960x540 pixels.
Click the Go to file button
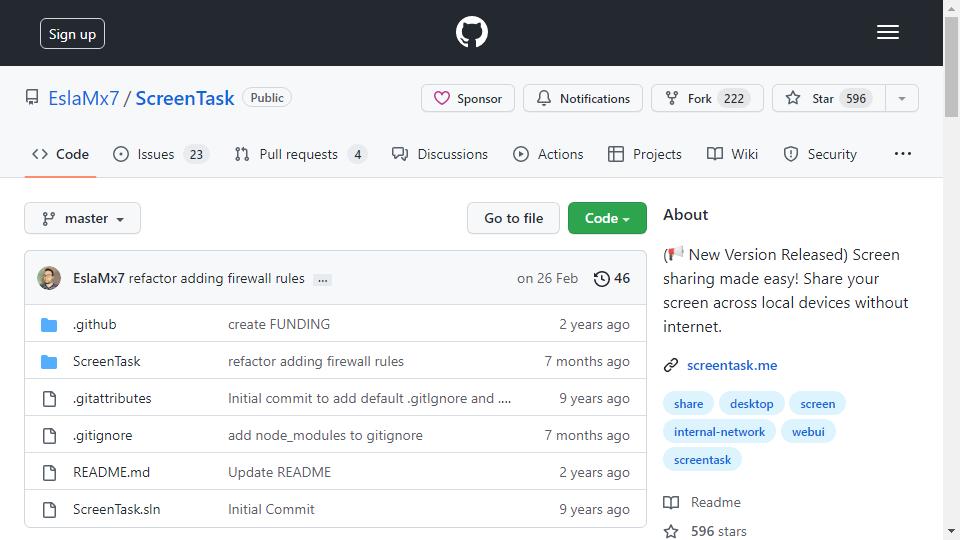(x=513, y=218)
